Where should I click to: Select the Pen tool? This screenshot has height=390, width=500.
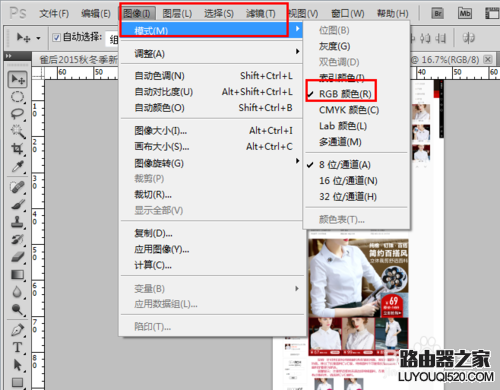[17, 330]
